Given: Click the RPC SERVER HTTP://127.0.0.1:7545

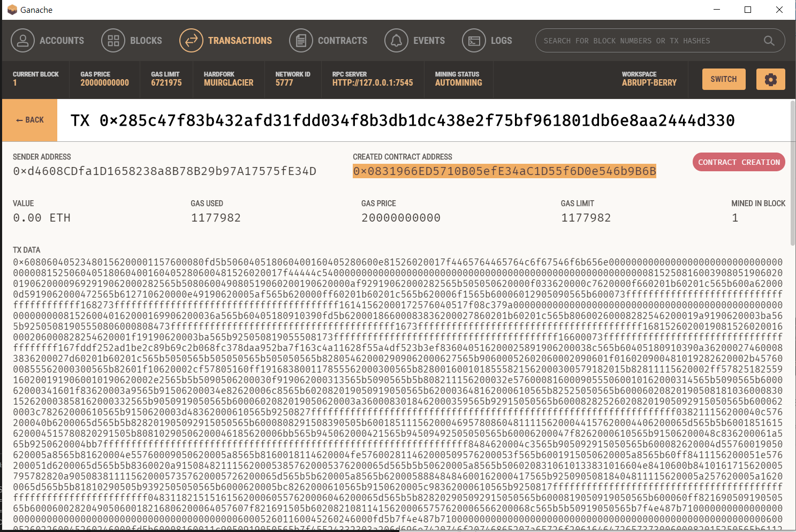Looking at the screenshot, I should 373,79.
